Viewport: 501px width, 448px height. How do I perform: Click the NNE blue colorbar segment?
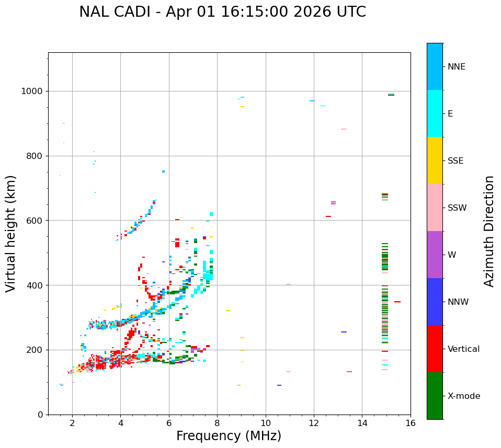tap(435, 66)
